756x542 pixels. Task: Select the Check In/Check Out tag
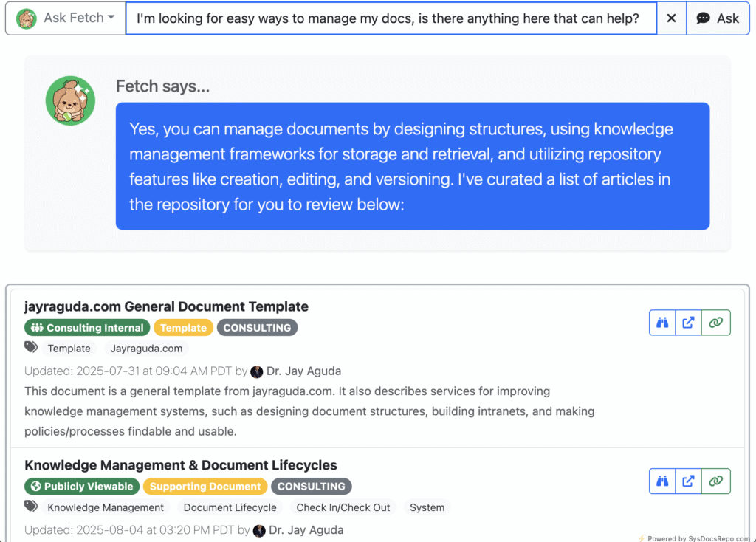tap(343, 508)
